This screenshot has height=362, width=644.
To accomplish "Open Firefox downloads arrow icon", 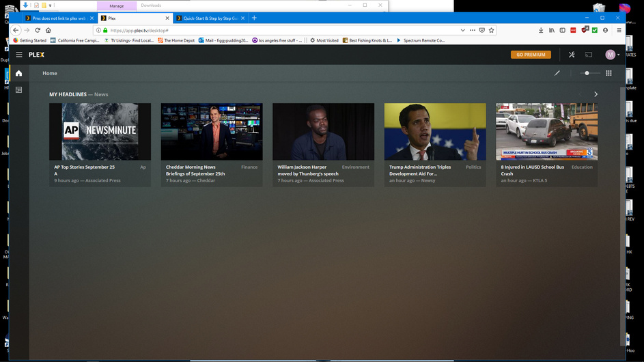I will pos(541,30).
